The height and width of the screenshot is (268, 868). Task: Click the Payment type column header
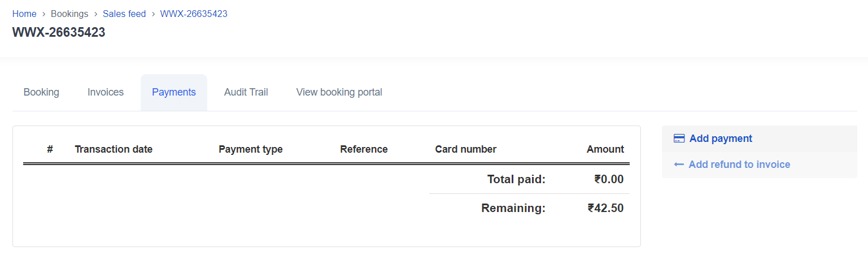point(251,149)
